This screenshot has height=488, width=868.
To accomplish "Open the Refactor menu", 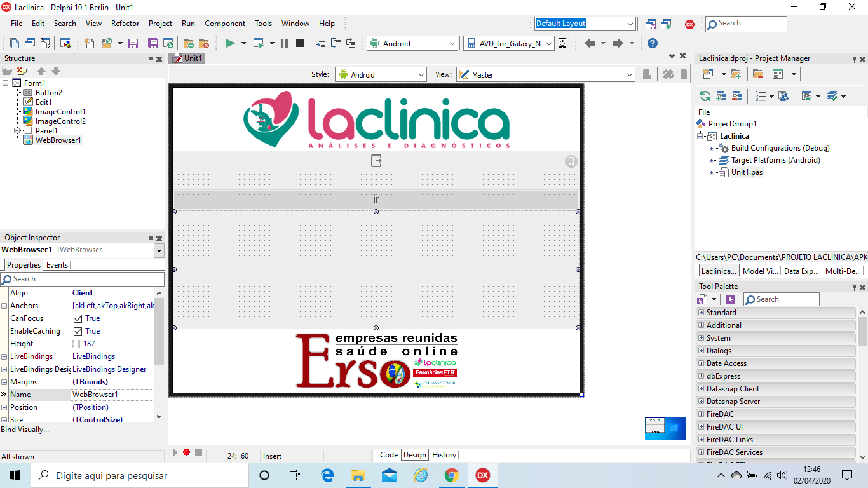I will pos(125,24).
